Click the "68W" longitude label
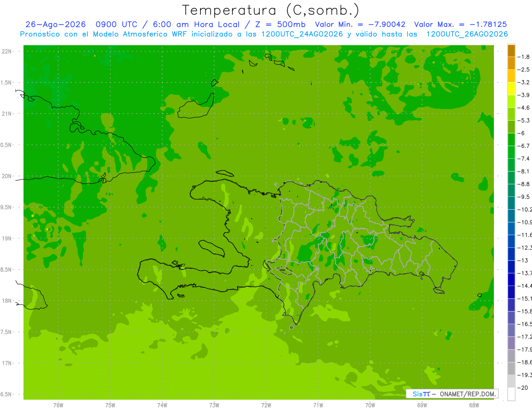This screenshot has width=532, height=411. [474, 405]
